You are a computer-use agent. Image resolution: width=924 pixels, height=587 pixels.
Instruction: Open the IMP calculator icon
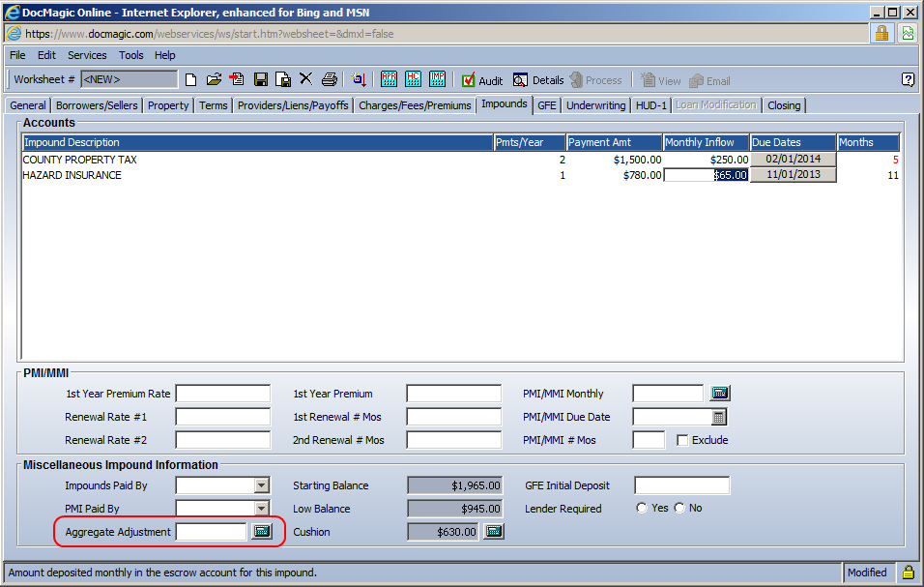point(437,79)
